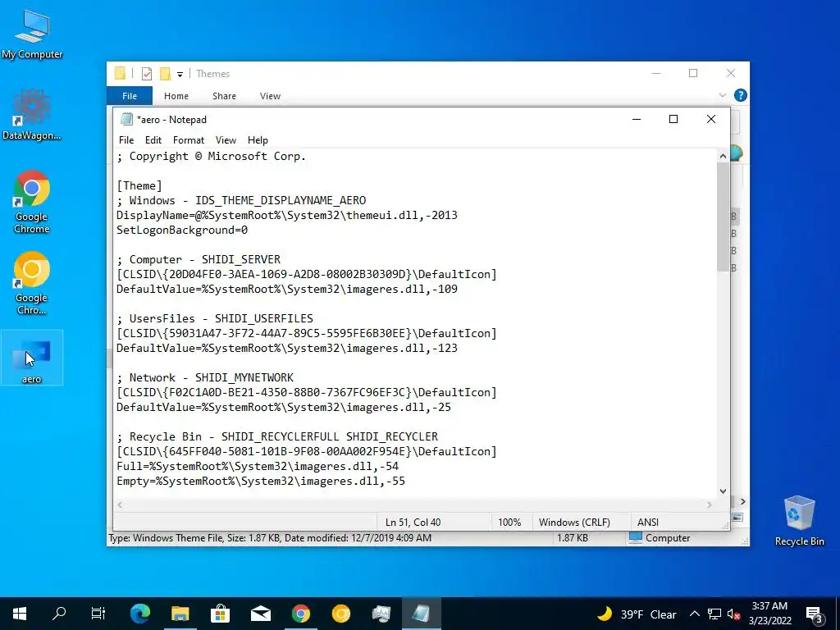Open taskbar search magnifier
Viewport: 840px width, 630px height.
(x=59, y=614)
